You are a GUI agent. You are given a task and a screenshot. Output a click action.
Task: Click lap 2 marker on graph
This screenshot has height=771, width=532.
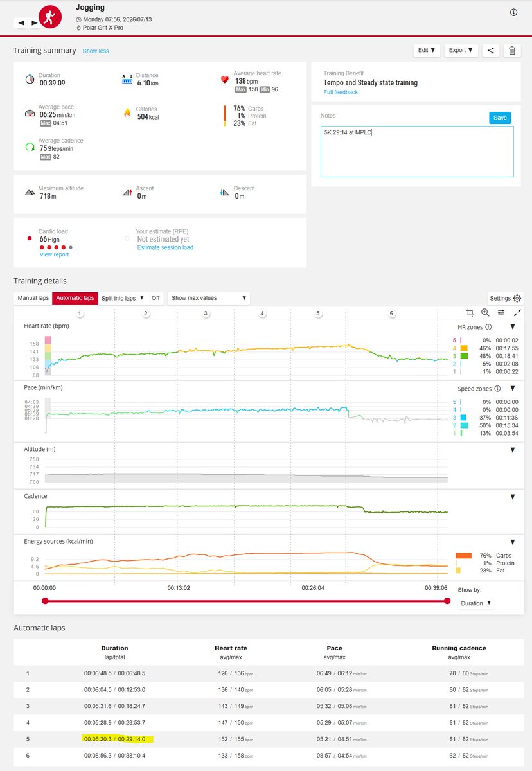[146, 314]
